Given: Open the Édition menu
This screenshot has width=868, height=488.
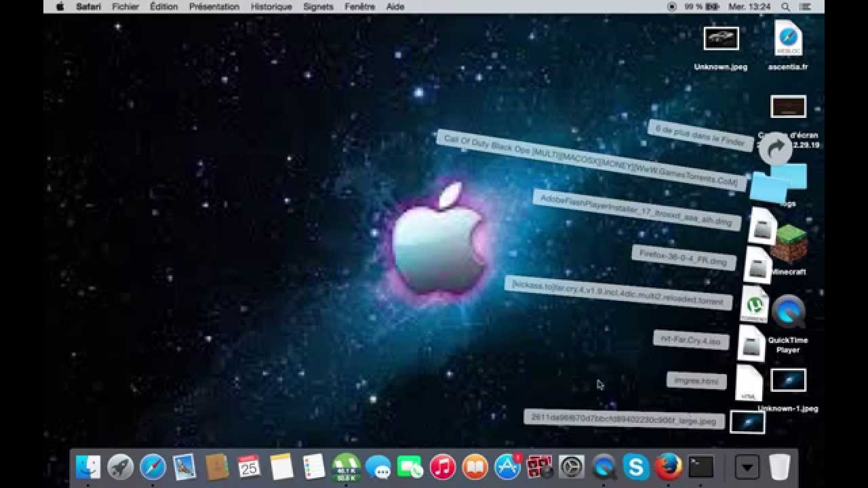Looking at the screenshot, I should [x=163, y=7].
